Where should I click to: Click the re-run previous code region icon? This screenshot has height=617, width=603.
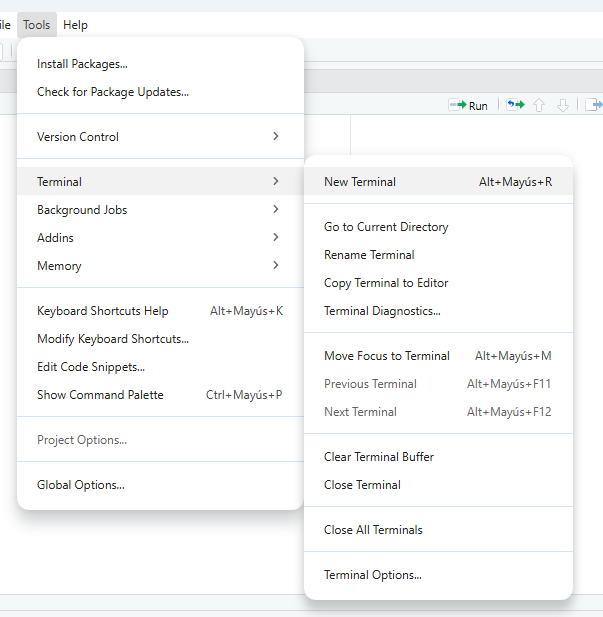coord(516,105)
